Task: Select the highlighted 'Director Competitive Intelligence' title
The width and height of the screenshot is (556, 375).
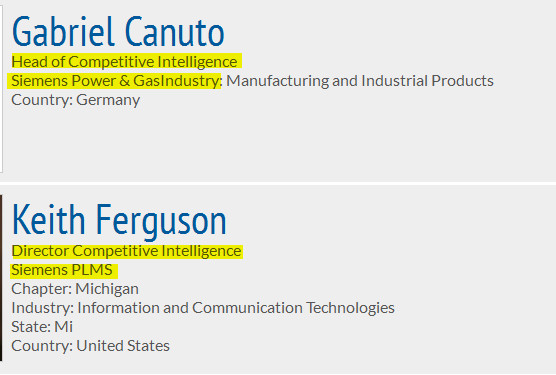Action: [x=126, y=251]
